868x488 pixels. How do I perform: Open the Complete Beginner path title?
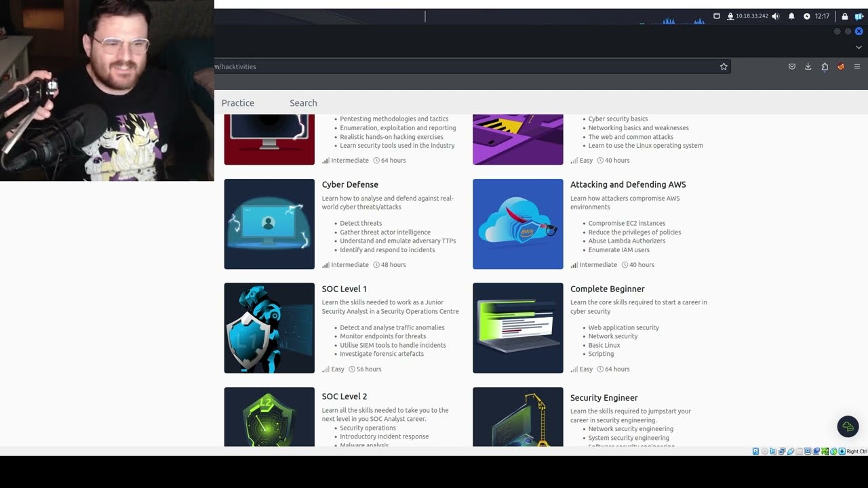point(607,289)
